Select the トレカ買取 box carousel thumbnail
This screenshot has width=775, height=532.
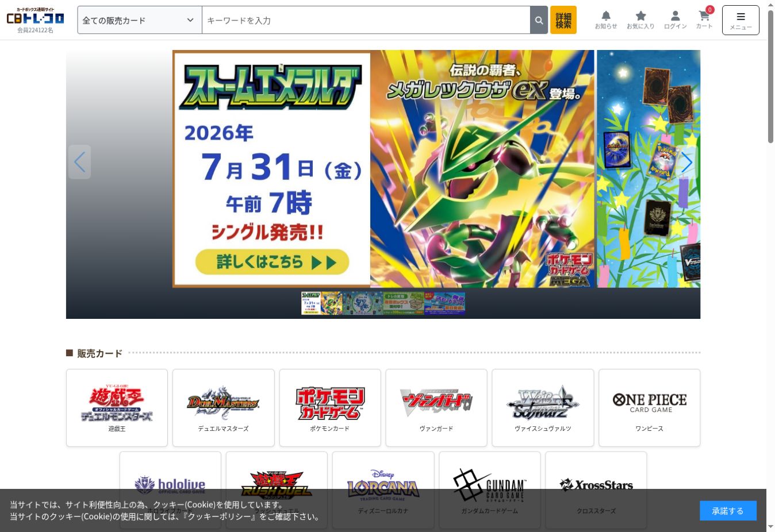tap(404, 303)
